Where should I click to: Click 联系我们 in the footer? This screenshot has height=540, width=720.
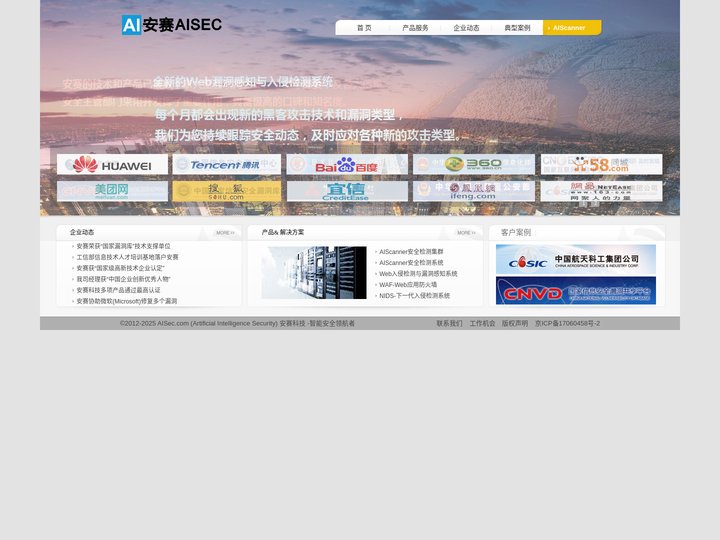(x=449, y=323)
